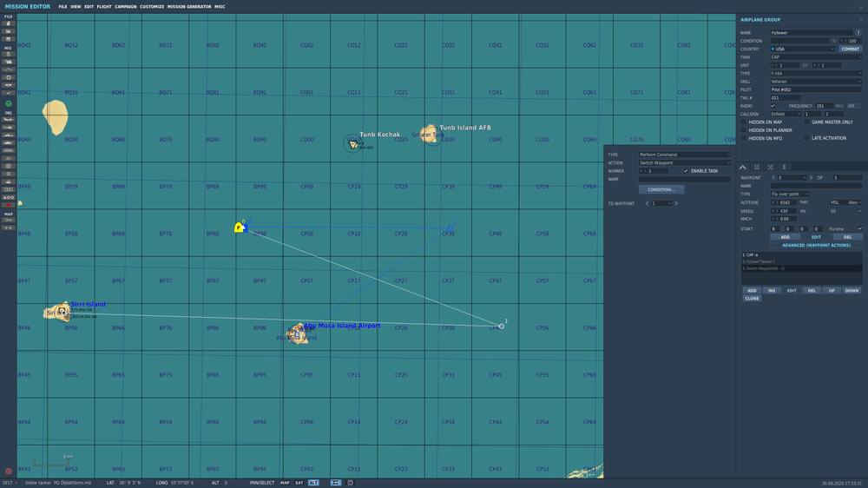The image size is (868, 488).
Task: Open the CALLSIGN dropdown showing Enfield
Action: tap(786, 114)
